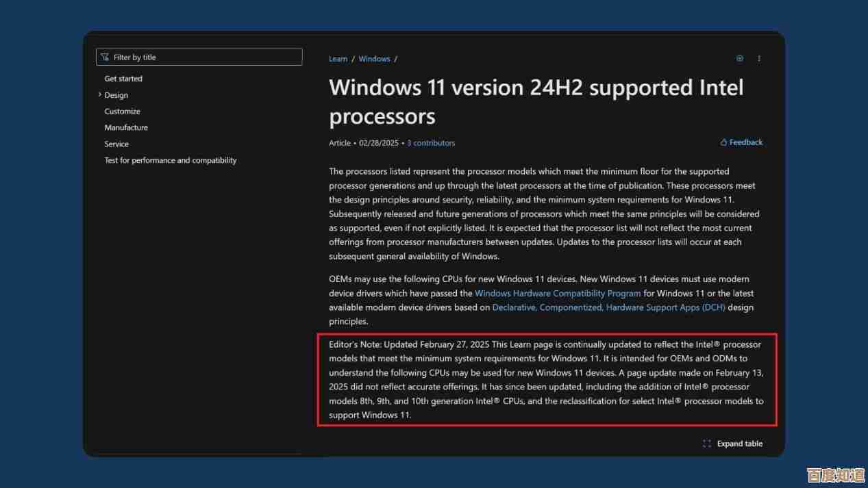Click the filter funnel icon in the sidebar
868x488 pixels.
point(105,57)
